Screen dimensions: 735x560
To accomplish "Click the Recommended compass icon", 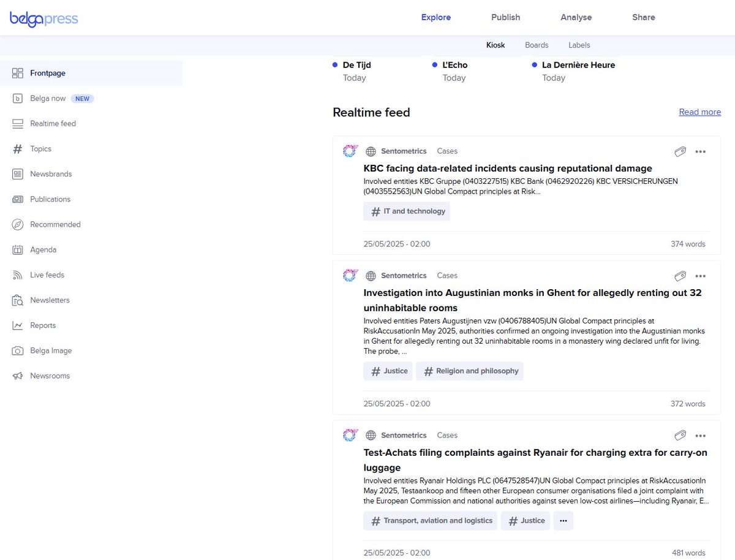I will [18, 224].
